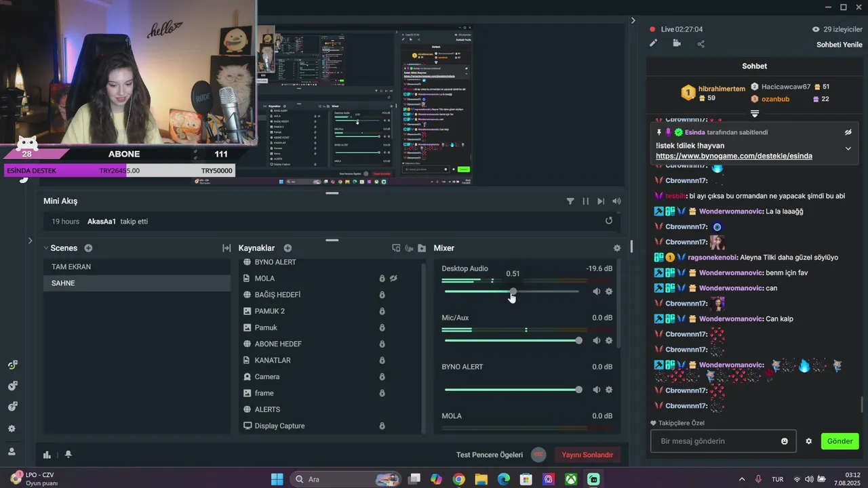Open the notifications bell icon

(x=68, y=455)
